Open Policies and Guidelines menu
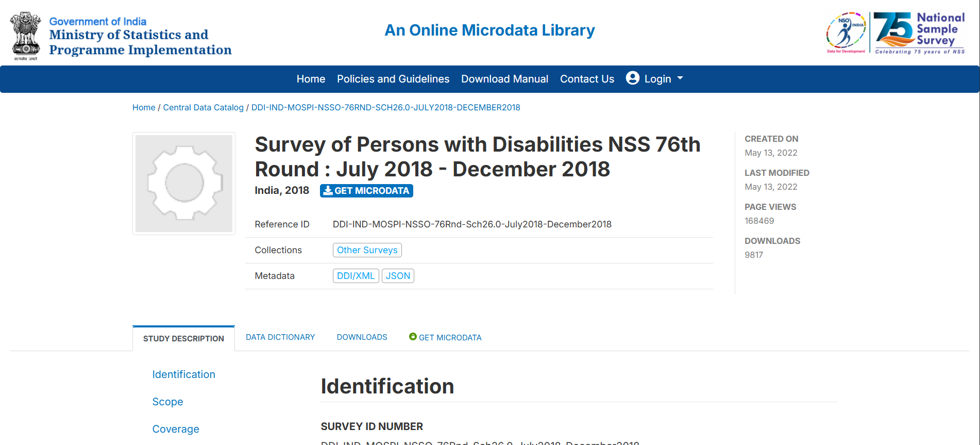This screenshot has width=980, height=445. [x=393, y=79]
